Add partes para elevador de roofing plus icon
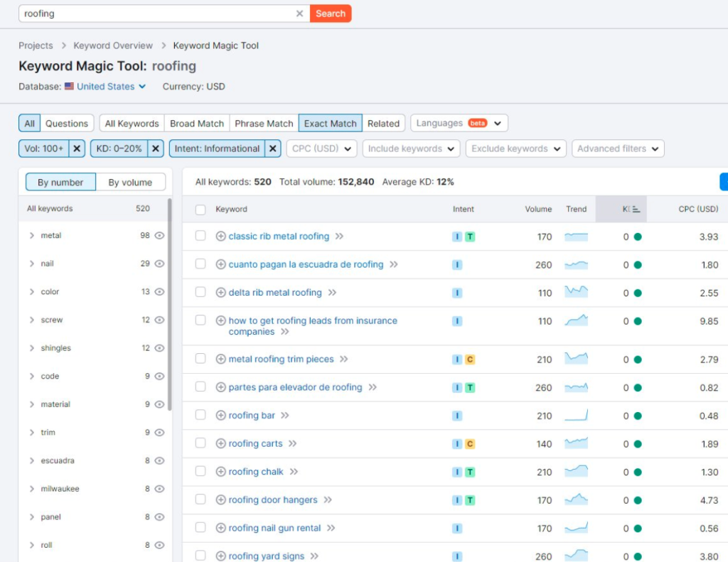The width and height of the screenshot is (728, 562). pyautogui.click(x=221, y=387)
